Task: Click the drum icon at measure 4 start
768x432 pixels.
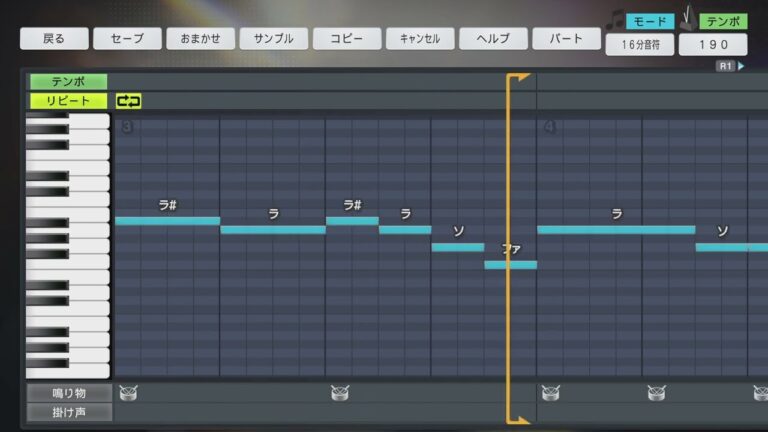Action: pos(551,393)
